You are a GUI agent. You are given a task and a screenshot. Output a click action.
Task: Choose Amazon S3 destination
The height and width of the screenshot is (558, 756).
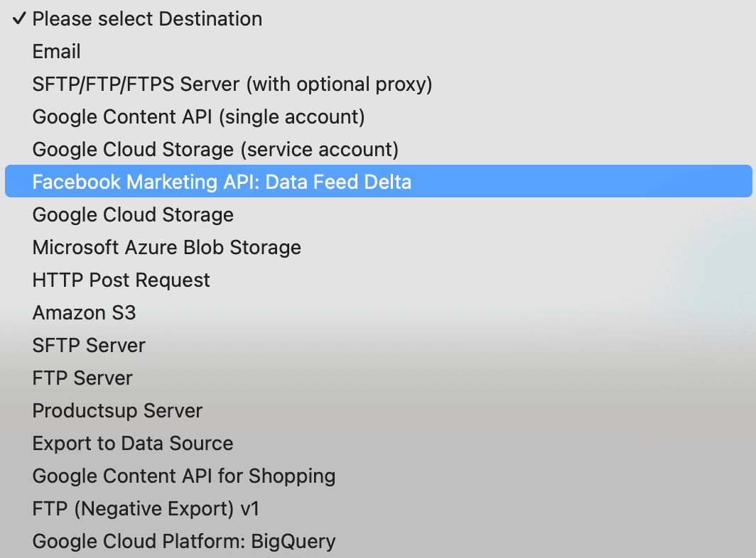pyautogui.click(x=379, y=313)
